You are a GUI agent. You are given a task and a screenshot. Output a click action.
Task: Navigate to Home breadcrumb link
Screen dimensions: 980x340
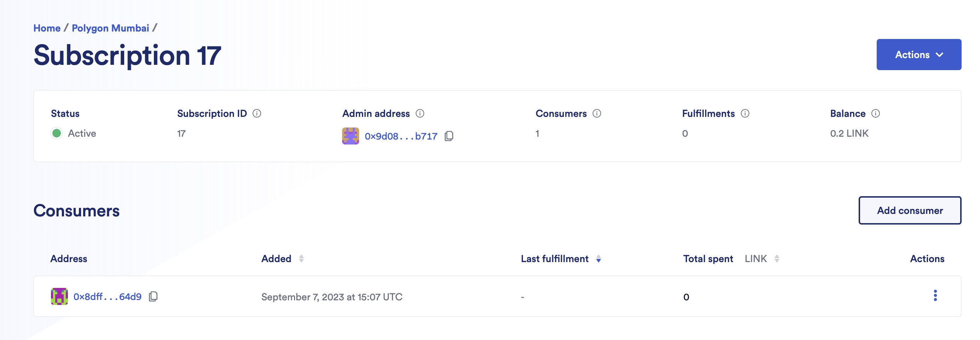[x=46, y=28]
